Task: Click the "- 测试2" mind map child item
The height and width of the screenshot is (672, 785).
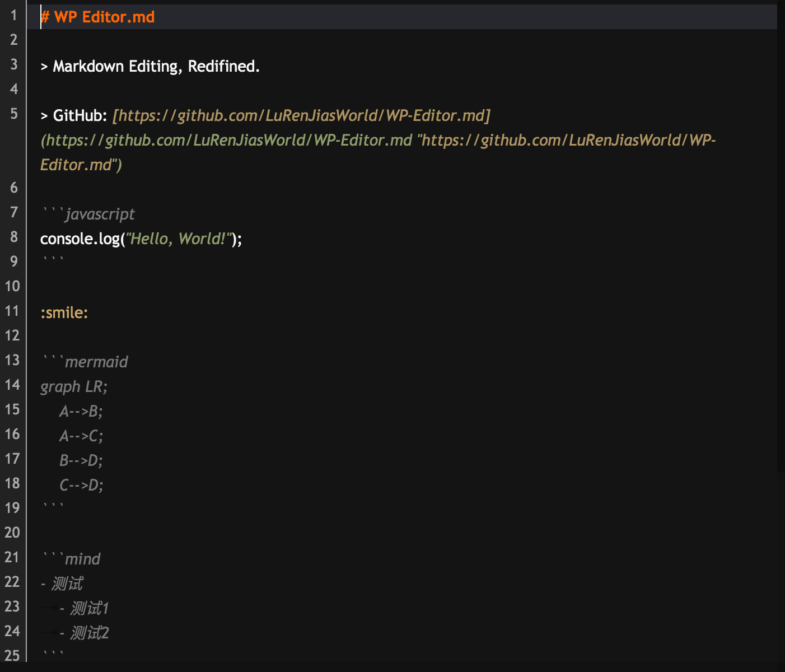Action: 84,633
